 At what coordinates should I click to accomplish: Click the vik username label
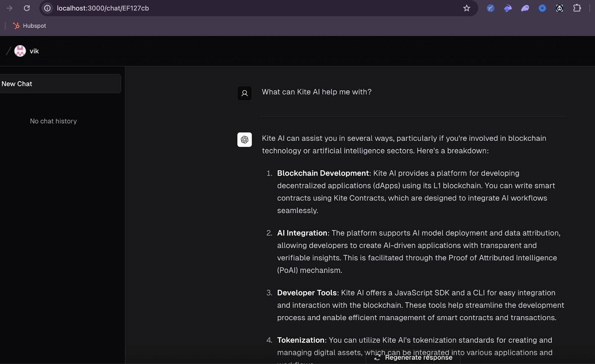click(34, 51)
